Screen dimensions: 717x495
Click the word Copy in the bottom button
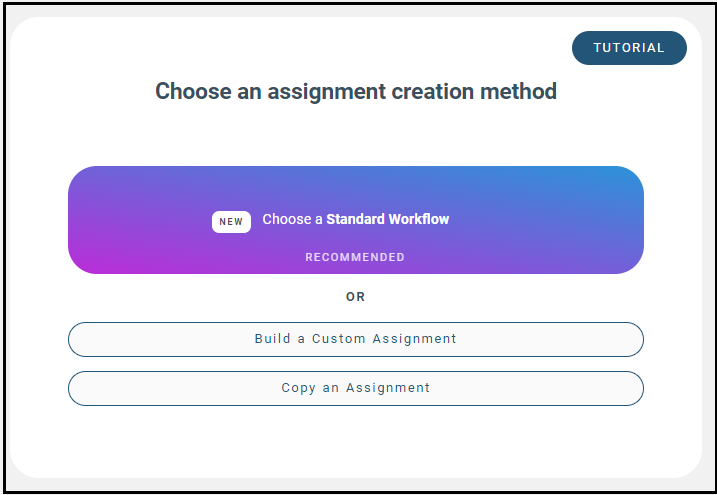[298, 388]
